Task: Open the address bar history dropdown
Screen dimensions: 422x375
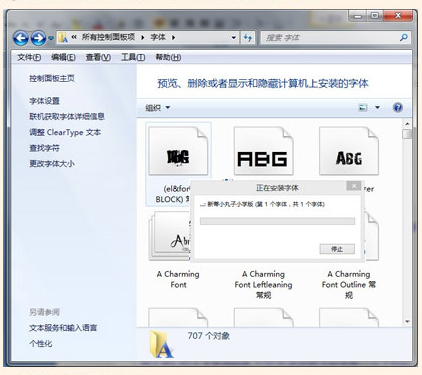Action: [x=234, y=38]
